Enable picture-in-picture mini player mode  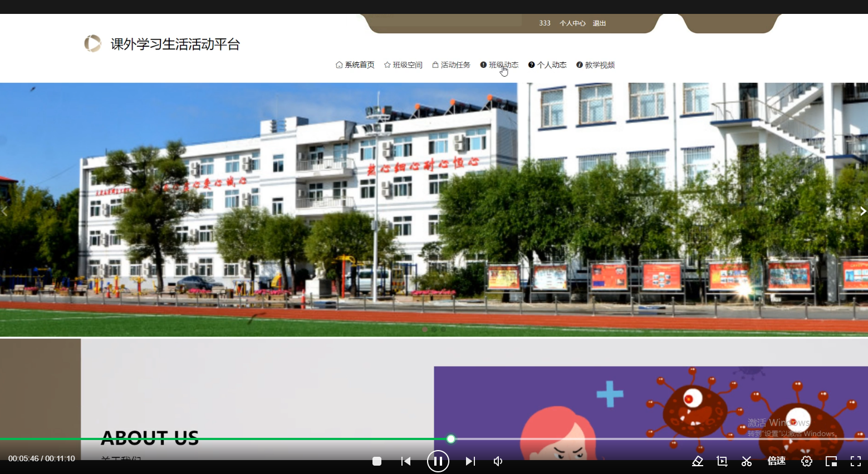tap(831, 461)
